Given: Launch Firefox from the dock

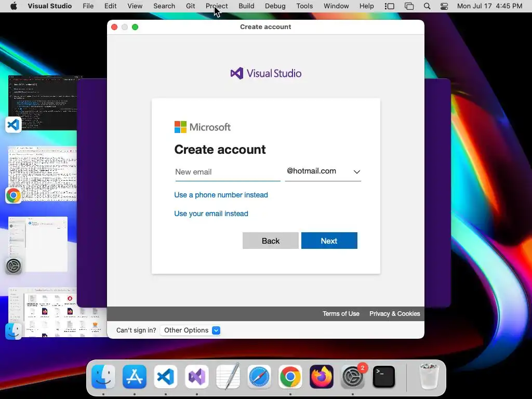Looking at the screenshot, I should pos(322,377).
